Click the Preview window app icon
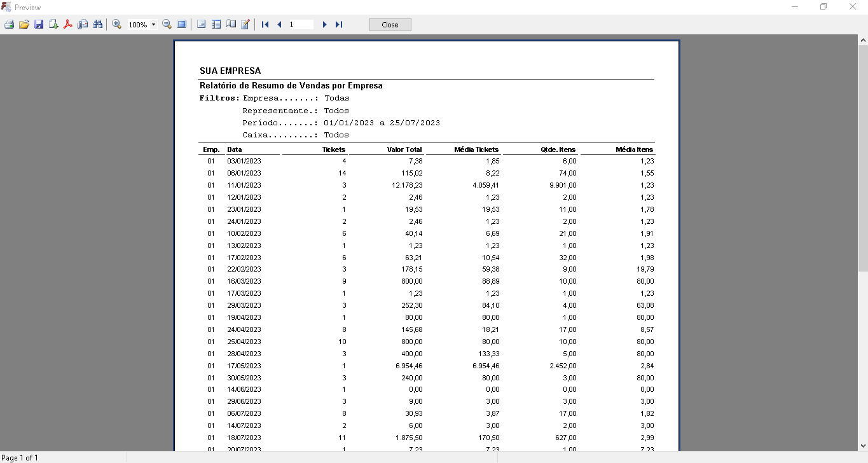 click(6, 7)
